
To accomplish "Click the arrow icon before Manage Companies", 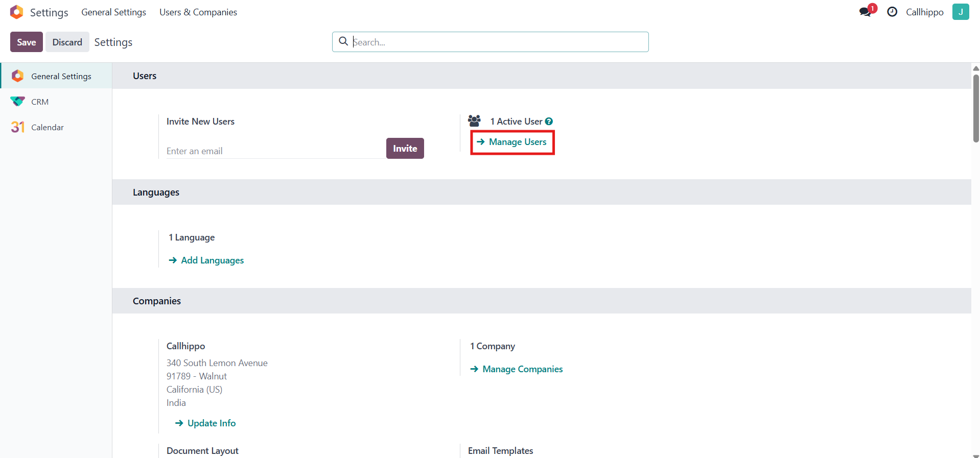I will tap(474, 369).
